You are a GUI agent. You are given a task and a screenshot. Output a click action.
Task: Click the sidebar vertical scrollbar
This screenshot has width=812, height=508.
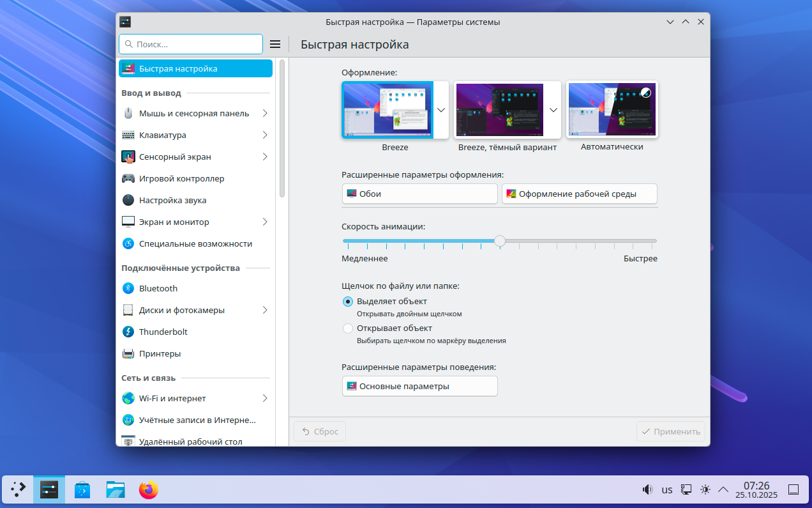coord(282,128)
